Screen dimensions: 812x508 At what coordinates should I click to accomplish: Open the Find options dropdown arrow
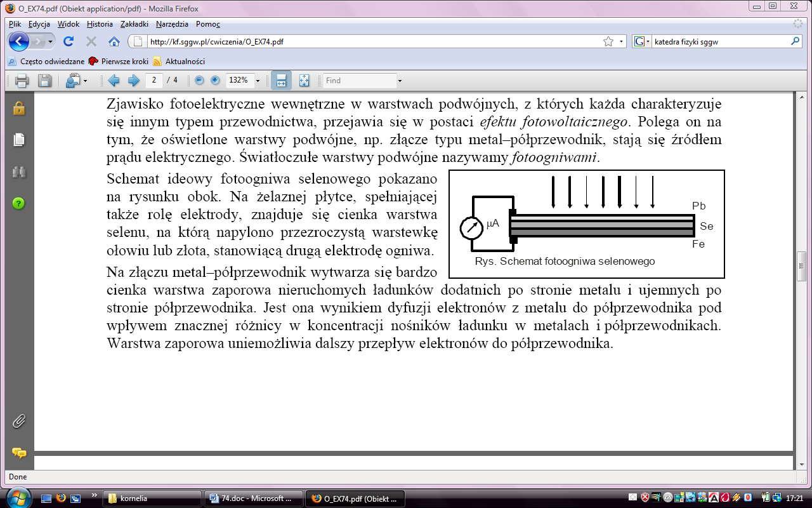(400, 81)
